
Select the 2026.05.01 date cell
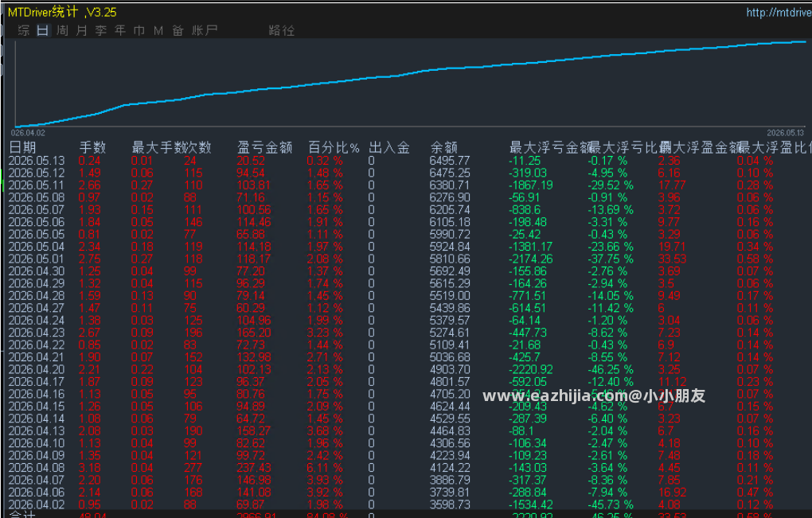coord(37,259)
